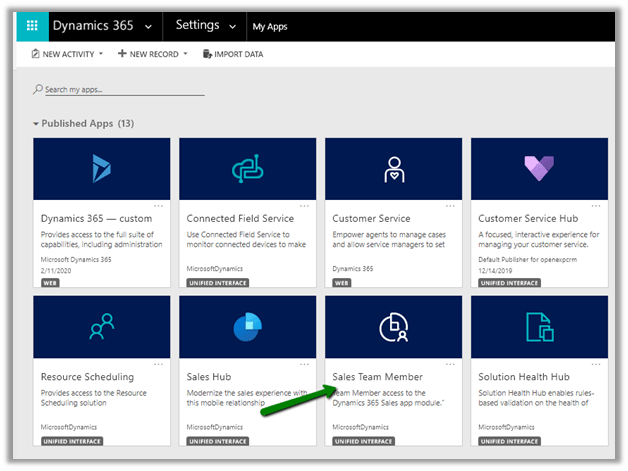Launch the Customer Service app icon
This screenshot has width=628, height=471.
[394, 169]
